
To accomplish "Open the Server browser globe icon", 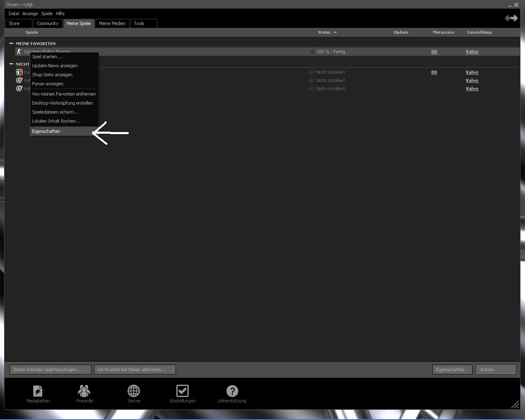I will point(134,391).
